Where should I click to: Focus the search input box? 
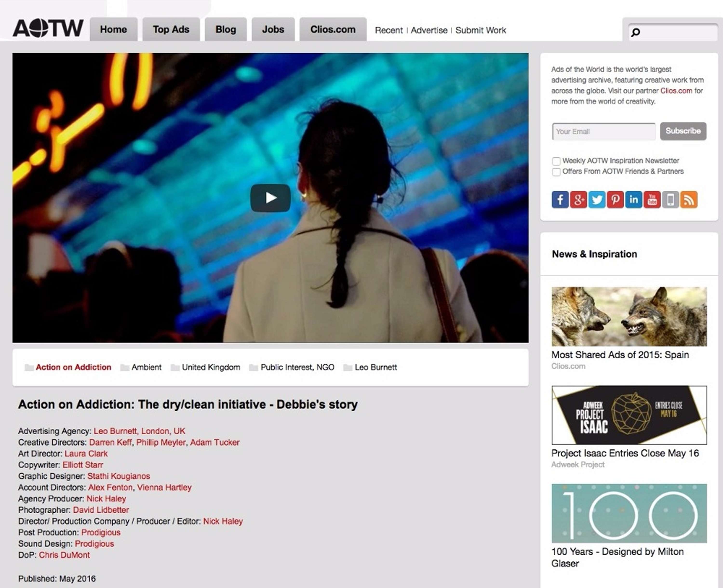(673, 33)
